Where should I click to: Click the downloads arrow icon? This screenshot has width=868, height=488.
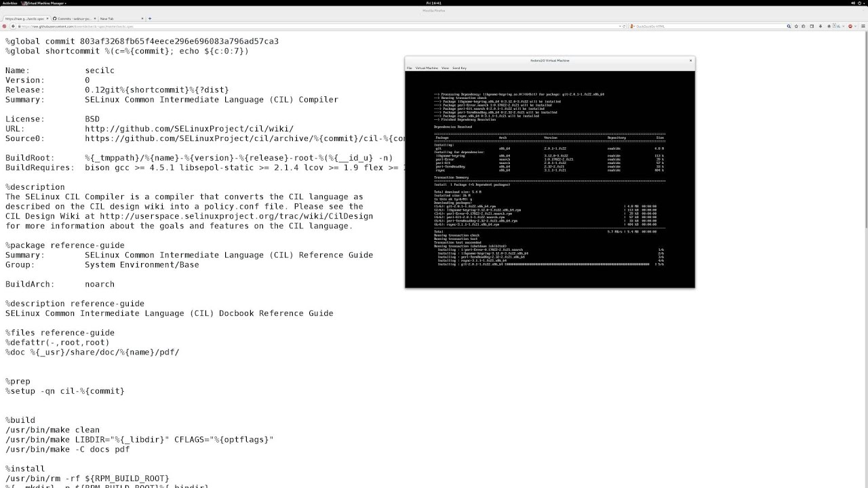[x=821, y=26]
